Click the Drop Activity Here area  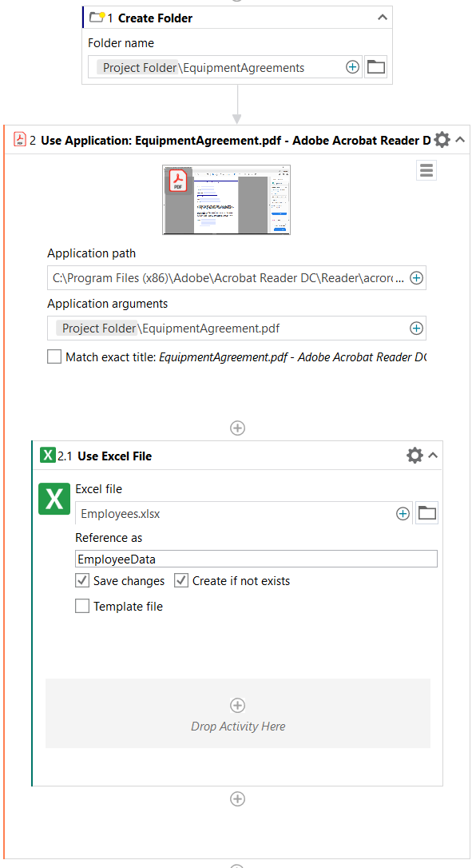(237, 713)
